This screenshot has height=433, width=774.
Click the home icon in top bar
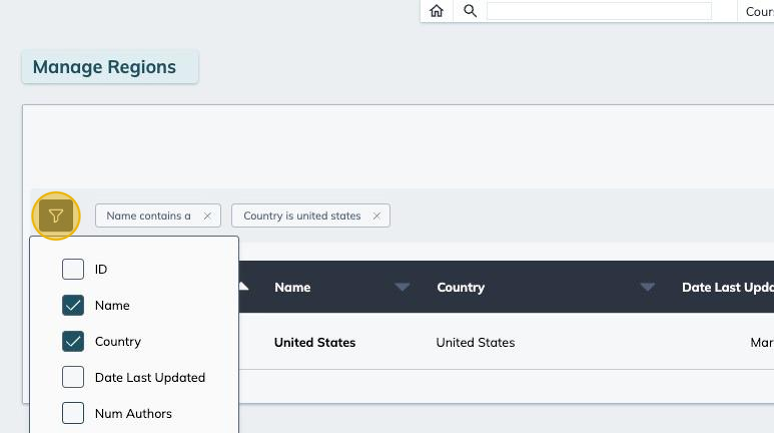[x=436, y=11]
